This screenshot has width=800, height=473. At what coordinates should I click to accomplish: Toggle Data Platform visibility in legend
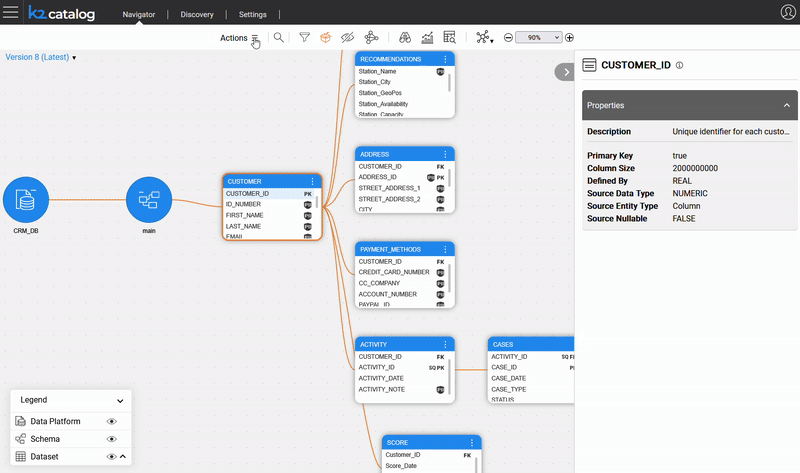(112, 422)
